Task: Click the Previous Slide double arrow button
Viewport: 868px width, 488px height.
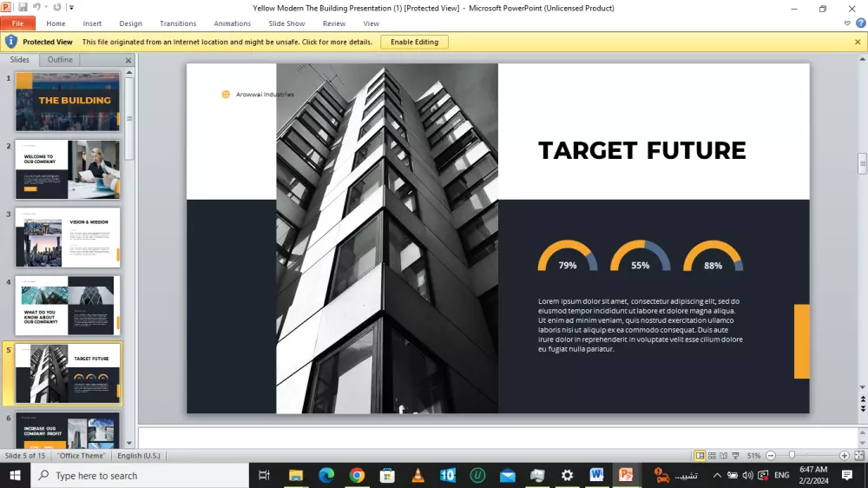Action: click(x=863, y=399)
